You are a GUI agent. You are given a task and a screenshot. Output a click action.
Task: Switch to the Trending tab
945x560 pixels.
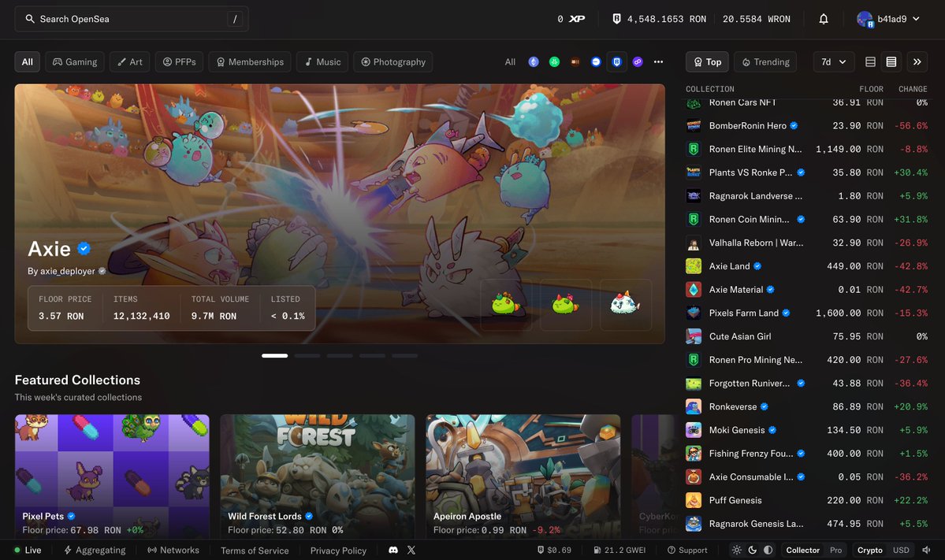click(765, 61)
